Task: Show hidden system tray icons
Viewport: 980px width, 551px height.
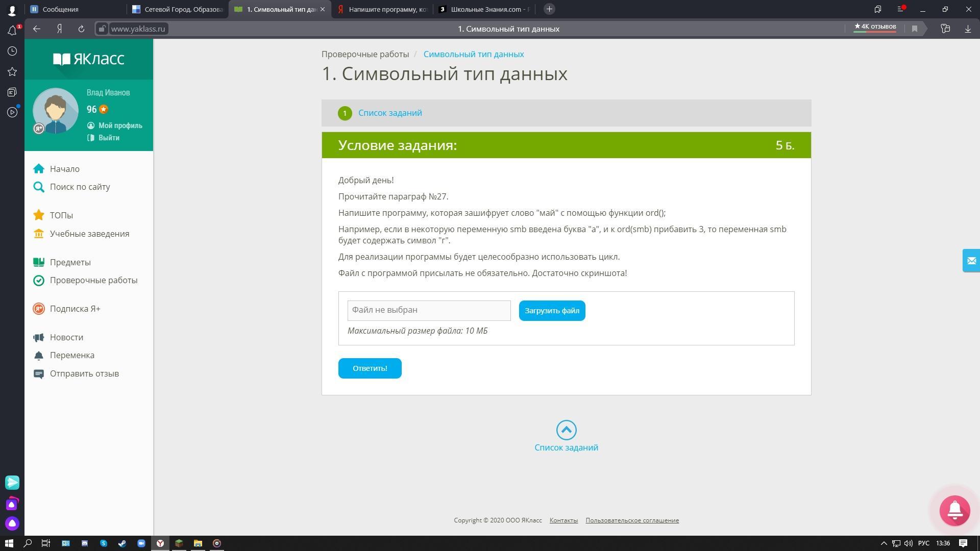Action: 884,543
